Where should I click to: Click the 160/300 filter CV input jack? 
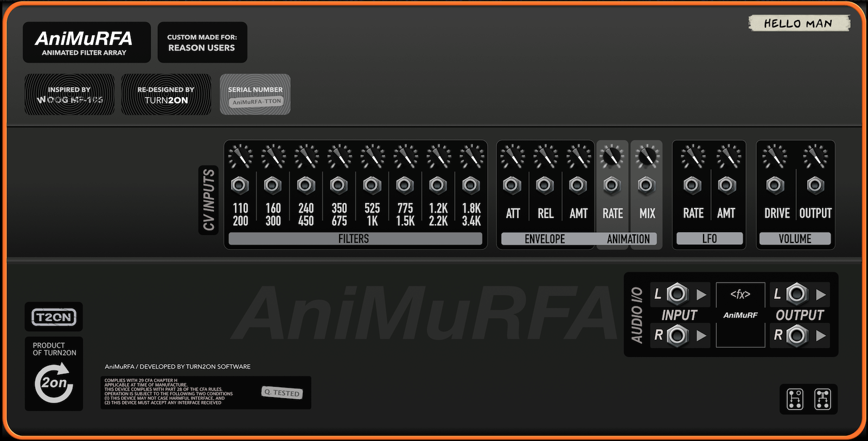(273, 186)
